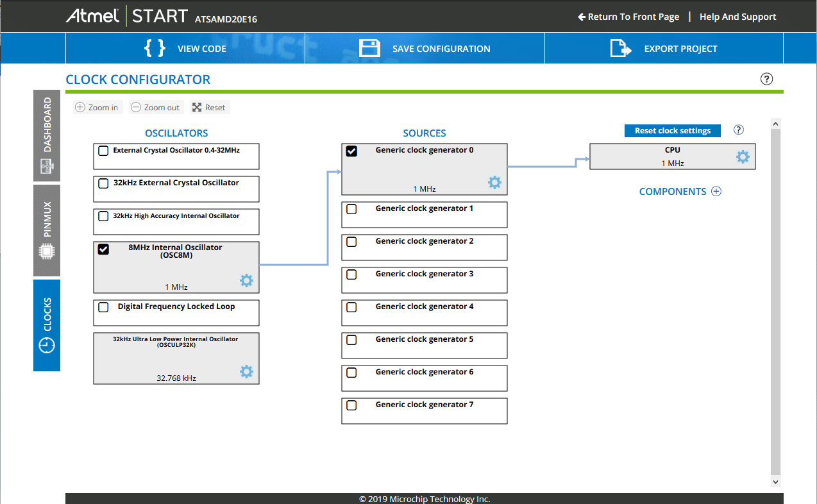Viewport: 817px width, 504px height.
Task: Click the 32.768 kHz frequency value
Action: tap(176, 378)
